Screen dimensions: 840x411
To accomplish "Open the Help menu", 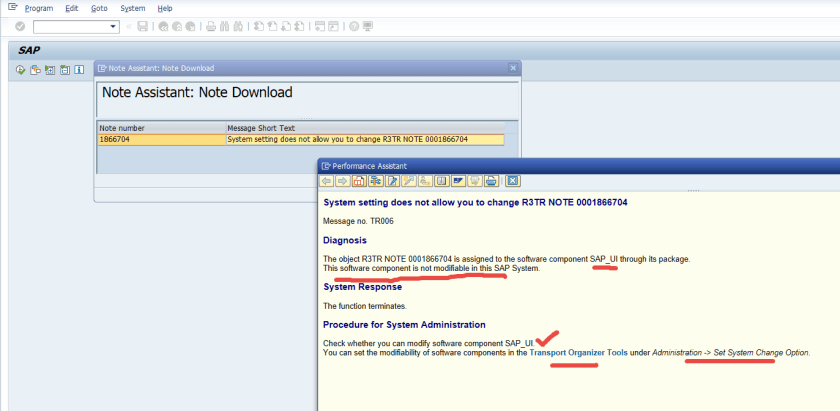I will point(165,9).
